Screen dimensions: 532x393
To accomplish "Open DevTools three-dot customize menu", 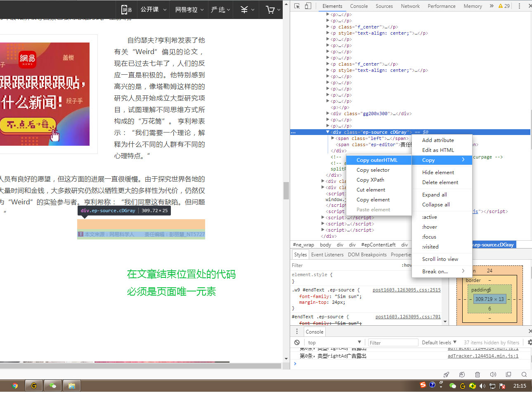I will [x=519, y=6].
